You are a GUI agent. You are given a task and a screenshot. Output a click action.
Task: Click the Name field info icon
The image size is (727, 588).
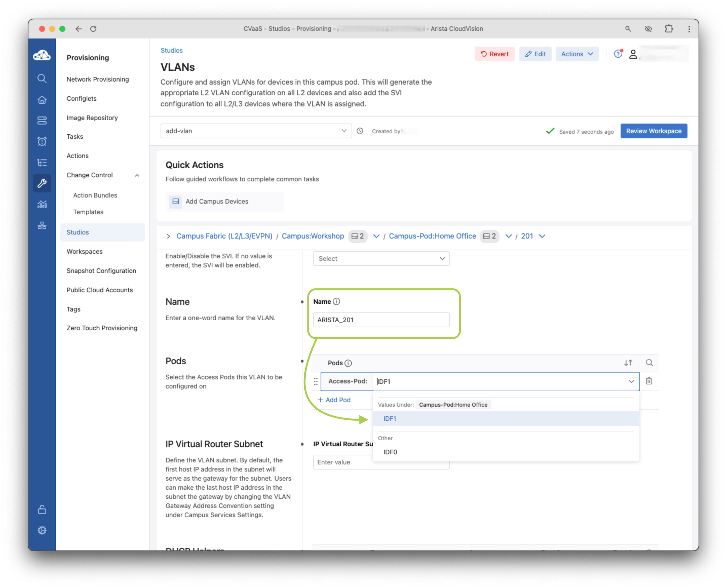(336, 301)
